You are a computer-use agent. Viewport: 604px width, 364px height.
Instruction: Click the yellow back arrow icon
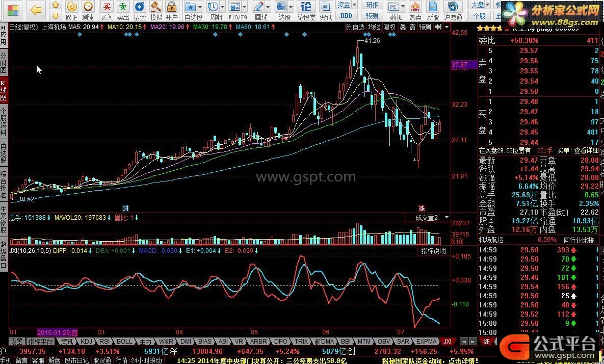pos(36,10)
